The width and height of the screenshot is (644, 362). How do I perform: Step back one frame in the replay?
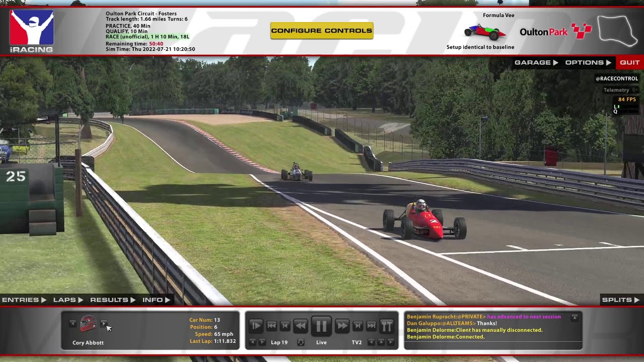coord(285,326)
